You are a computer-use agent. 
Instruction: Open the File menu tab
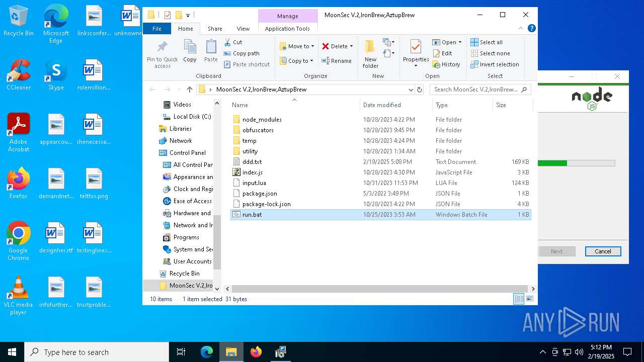coord(157,29)
